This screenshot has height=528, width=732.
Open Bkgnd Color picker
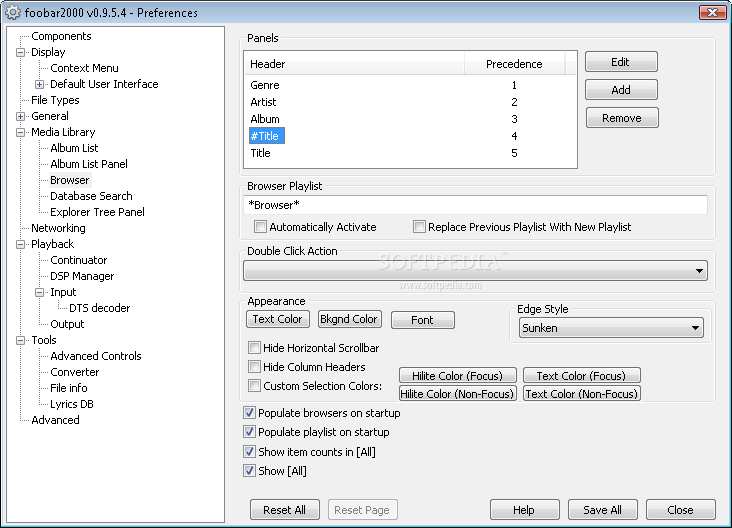click(349, 319)
